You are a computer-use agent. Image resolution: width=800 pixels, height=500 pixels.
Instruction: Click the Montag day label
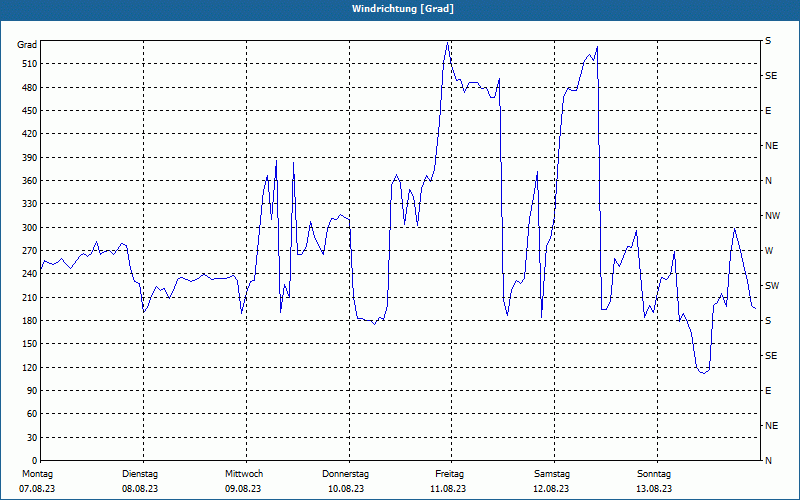click(37, 474)
